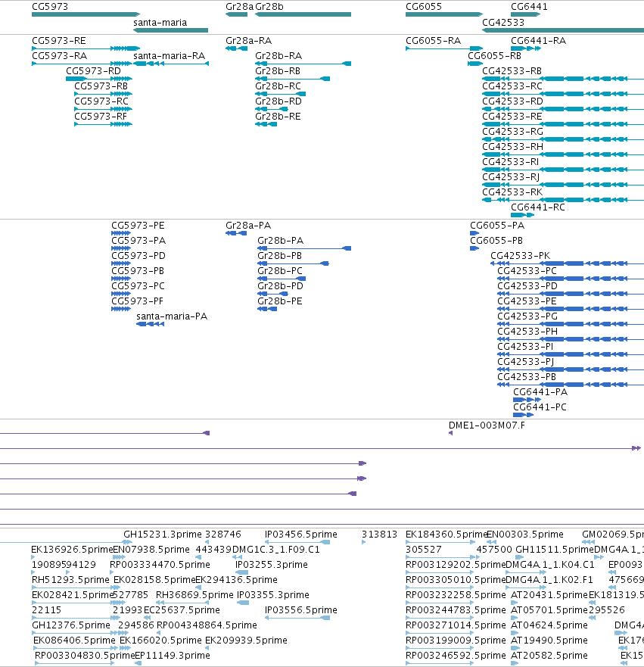Select transcript Gr28a-RA
The width and height of the screenshot is (644, 667).
point(236,48)
